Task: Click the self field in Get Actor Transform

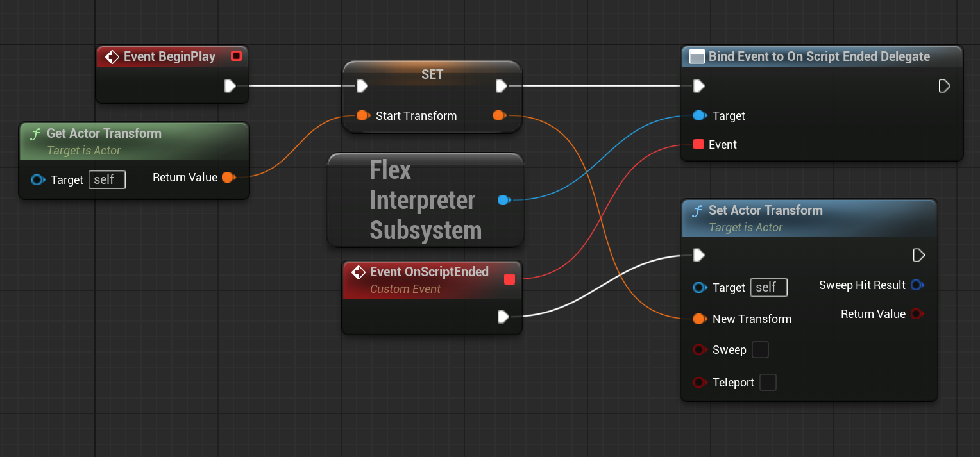Action: click(x=106, y=180)
